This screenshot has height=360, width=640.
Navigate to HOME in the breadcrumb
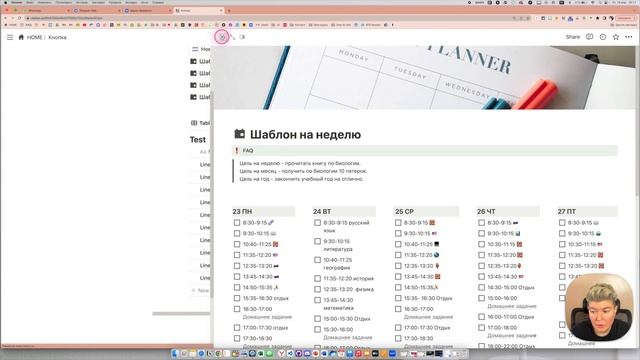(35, 37)
